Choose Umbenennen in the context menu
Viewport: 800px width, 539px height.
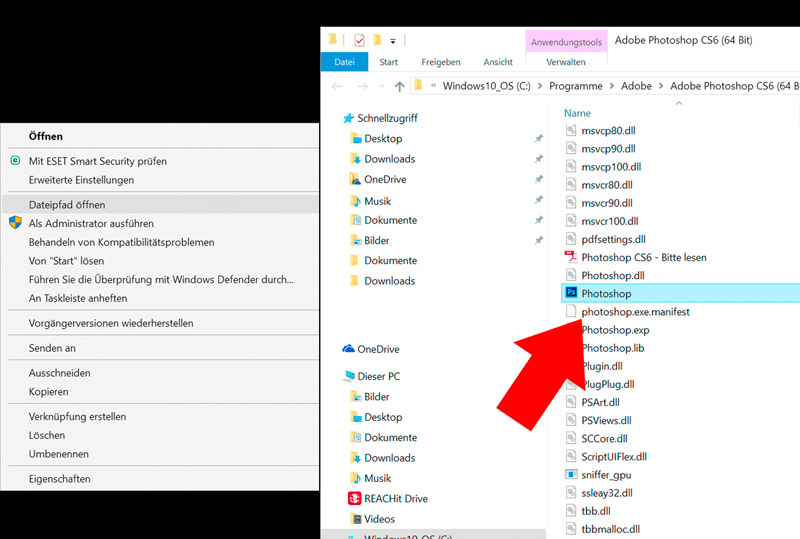coord(162,454)
